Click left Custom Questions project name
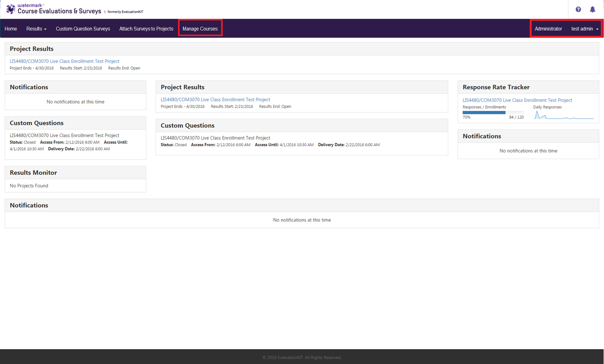Viewport: 604px width, 364px height. pyautogui.click(x=64, y=136)
